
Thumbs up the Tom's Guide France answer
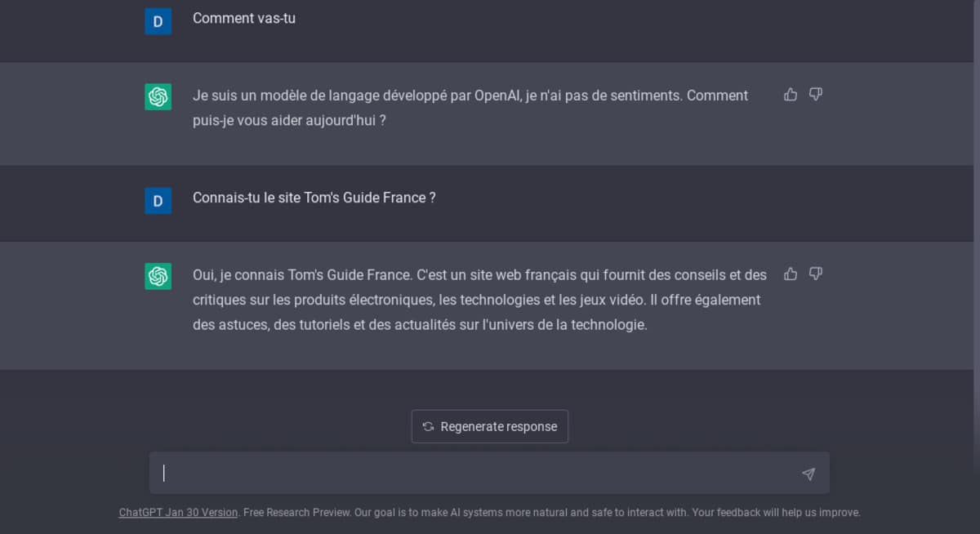790,274
